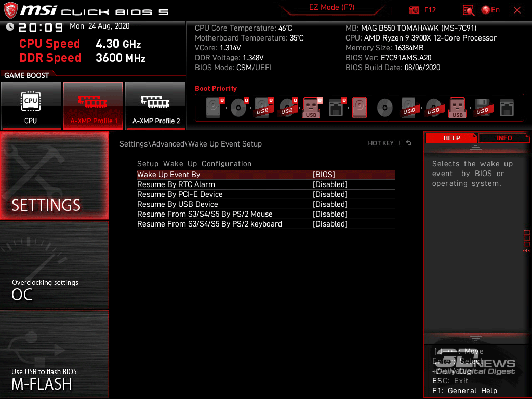Click the GAME BOOST label
The height and width of the screenshot is (399, 532).
[26, 75]
